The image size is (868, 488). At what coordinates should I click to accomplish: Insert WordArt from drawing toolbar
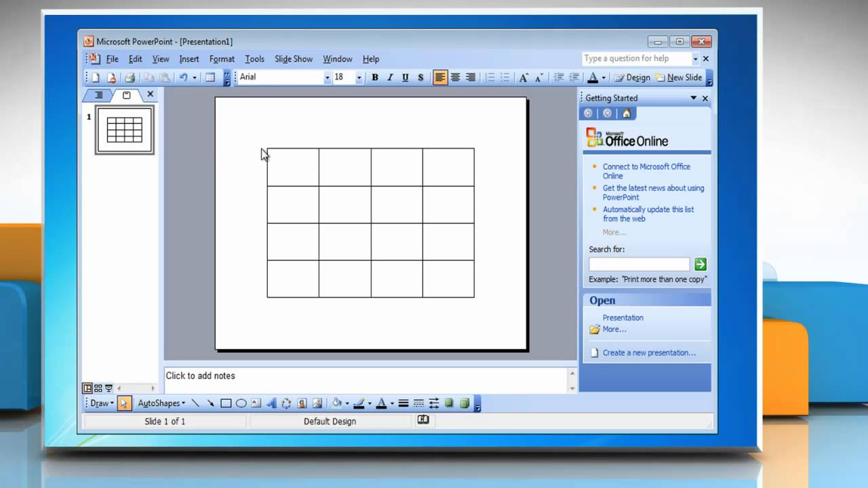pos(271,403)
